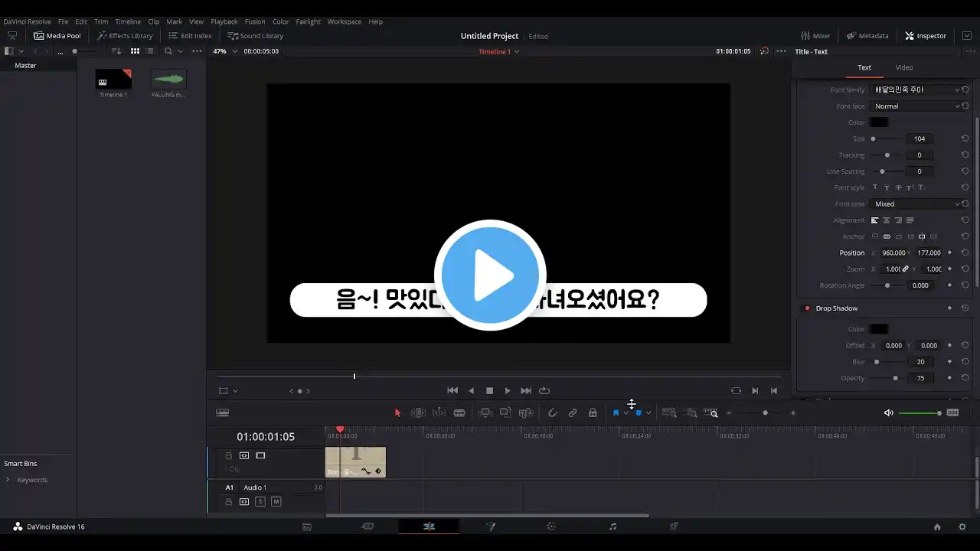980x551 pixels.
Task: Switch media pool to list view
Action: (x=150, y=51)
